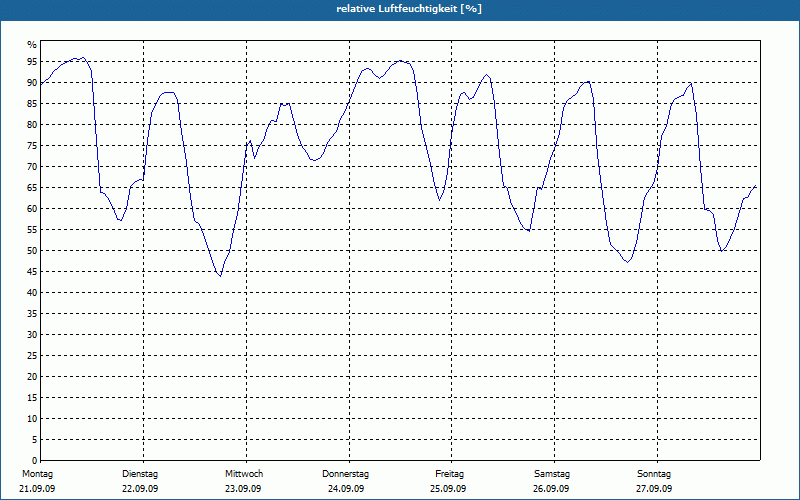Click the date 22.09.09
The width and height of the screenshot is (800, 500).
click(140, 489)
